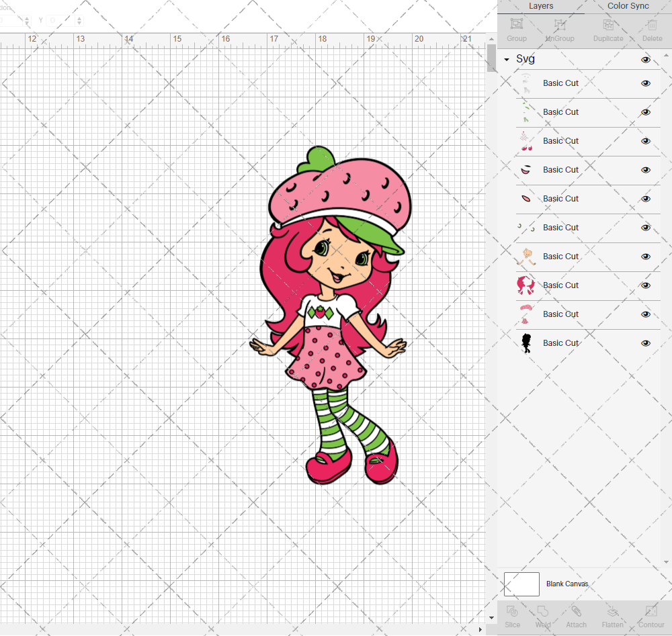Click the canvas horizontal scrollbar right arrow
Screen dimensions: 672x636
[x=480, y=629]
